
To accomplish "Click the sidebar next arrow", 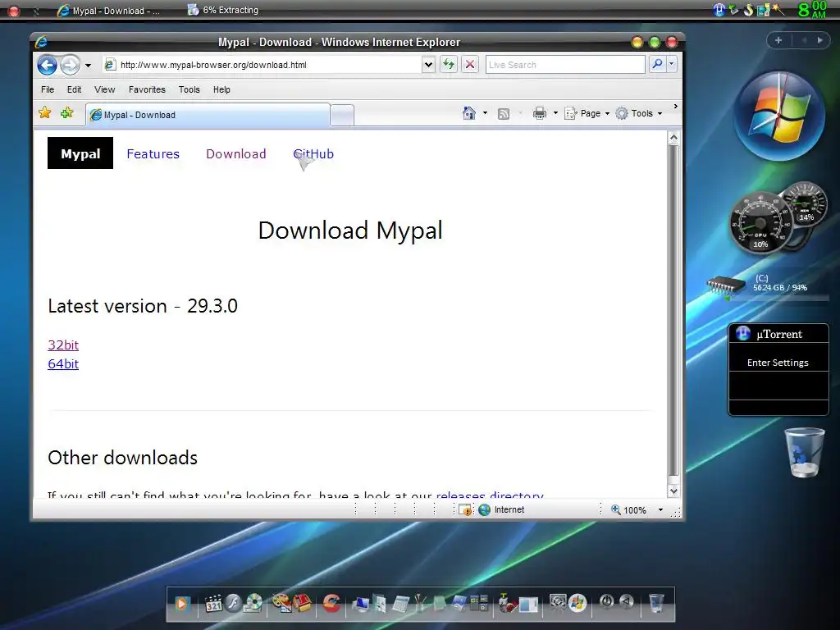I will [x=819, y=40].
